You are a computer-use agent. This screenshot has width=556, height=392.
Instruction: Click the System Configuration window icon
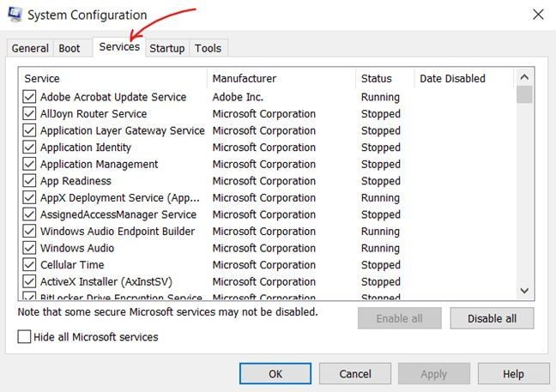[15, 15]
